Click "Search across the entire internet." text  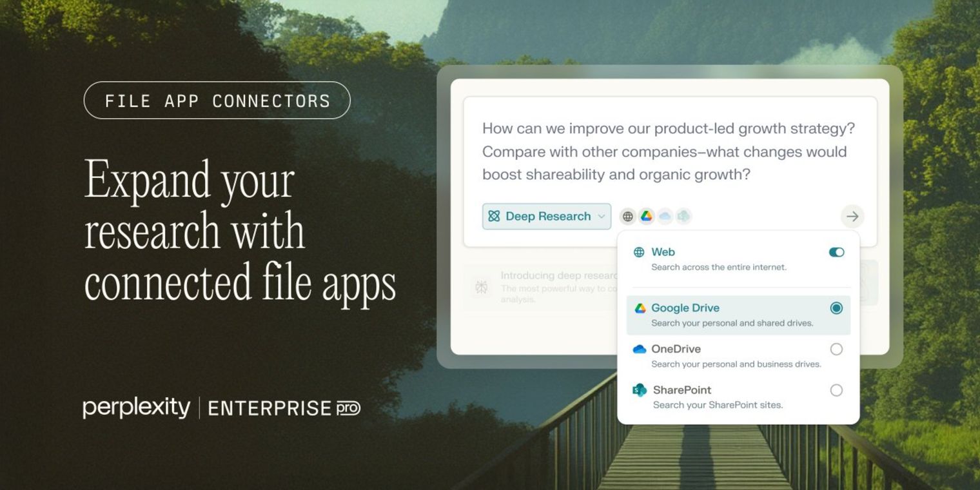tap(719, 267)
